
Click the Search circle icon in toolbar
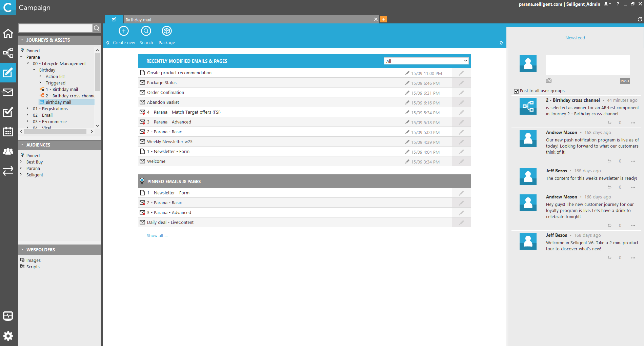pyautogui.click(x=146, y=31)
